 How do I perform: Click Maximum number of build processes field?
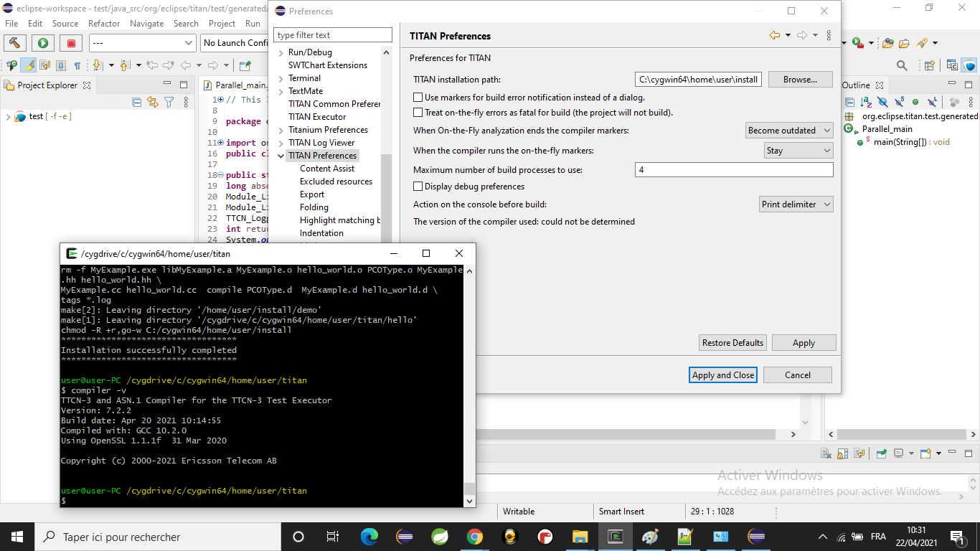[x=734, y=170]
